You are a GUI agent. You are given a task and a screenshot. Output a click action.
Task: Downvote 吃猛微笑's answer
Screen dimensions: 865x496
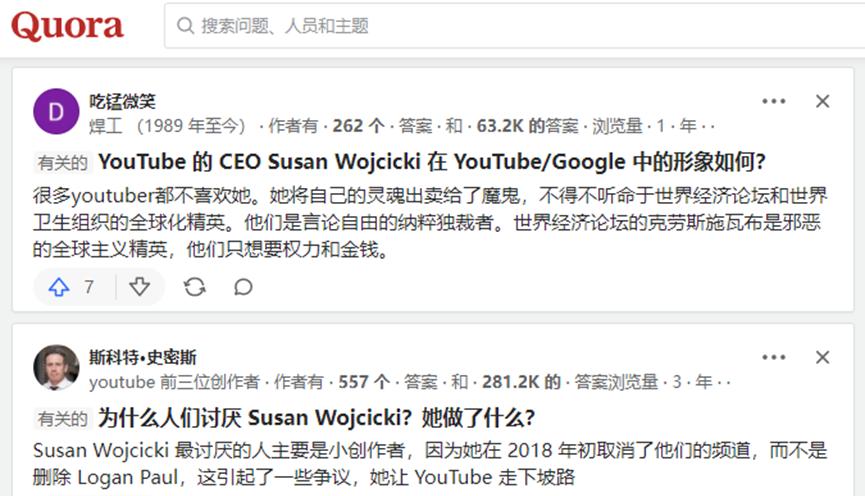(140, 287)
